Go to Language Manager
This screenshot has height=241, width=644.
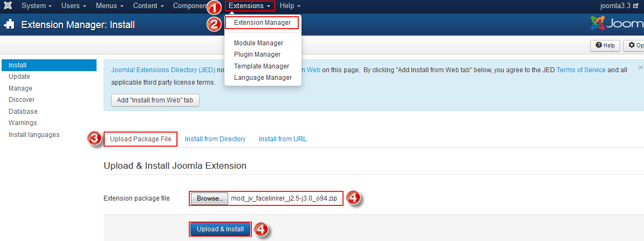point(263,78)
